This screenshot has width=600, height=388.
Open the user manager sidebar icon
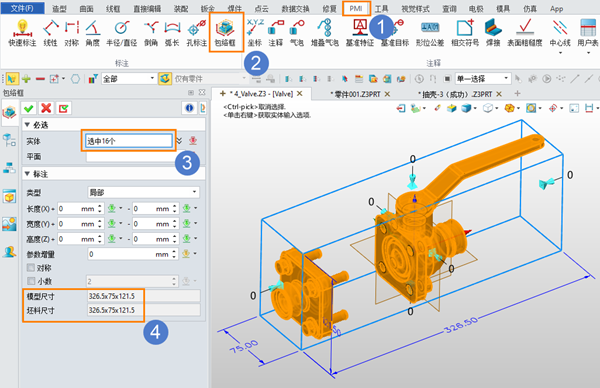9,251
